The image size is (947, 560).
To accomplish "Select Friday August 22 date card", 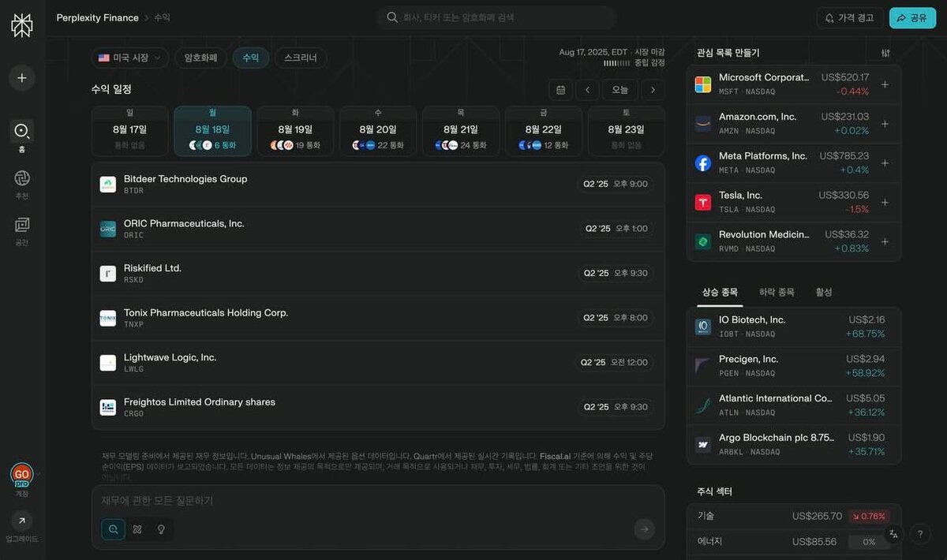I will tap(544, 131).
